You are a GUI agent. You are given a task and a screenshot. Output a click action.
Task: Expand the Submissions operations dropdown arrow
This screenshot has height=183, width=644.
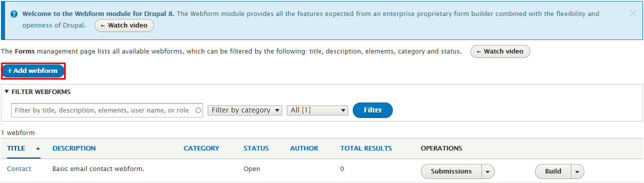(x=488, y=171)
